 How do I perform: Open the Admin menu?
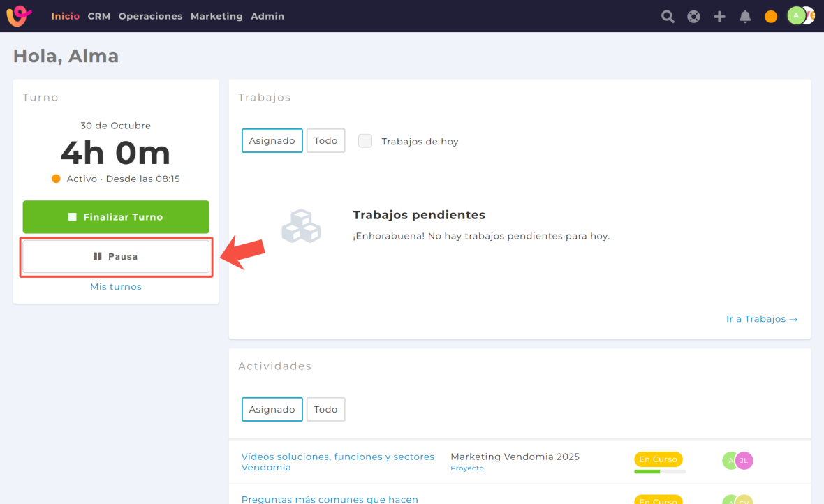(x=267, y=16)
